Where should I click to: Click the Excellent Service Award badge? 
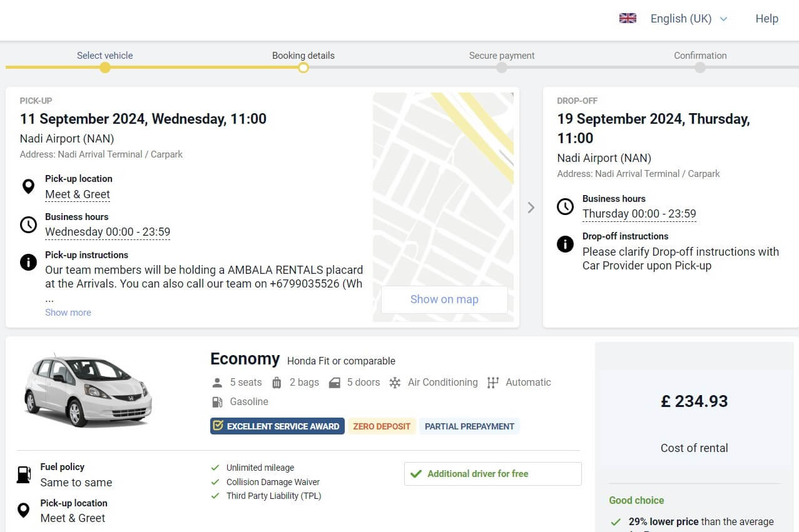(x=277, y=426)
